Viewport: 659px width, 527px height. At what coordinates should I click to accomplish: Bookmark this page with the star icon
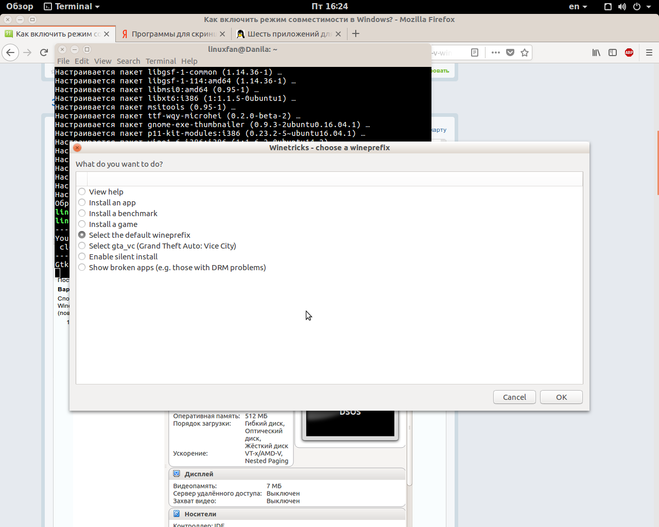[525, 53]
